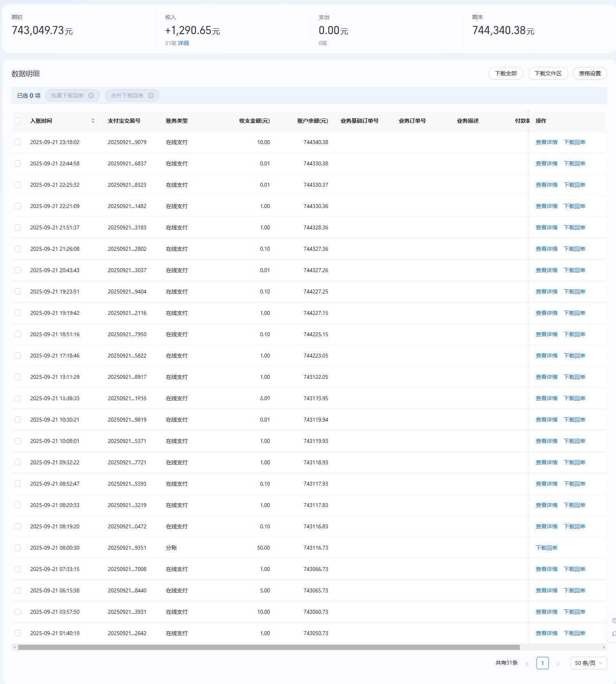Go to the next page arrow
The height and width of the screenshot is (684, 616).
point(558,663)
